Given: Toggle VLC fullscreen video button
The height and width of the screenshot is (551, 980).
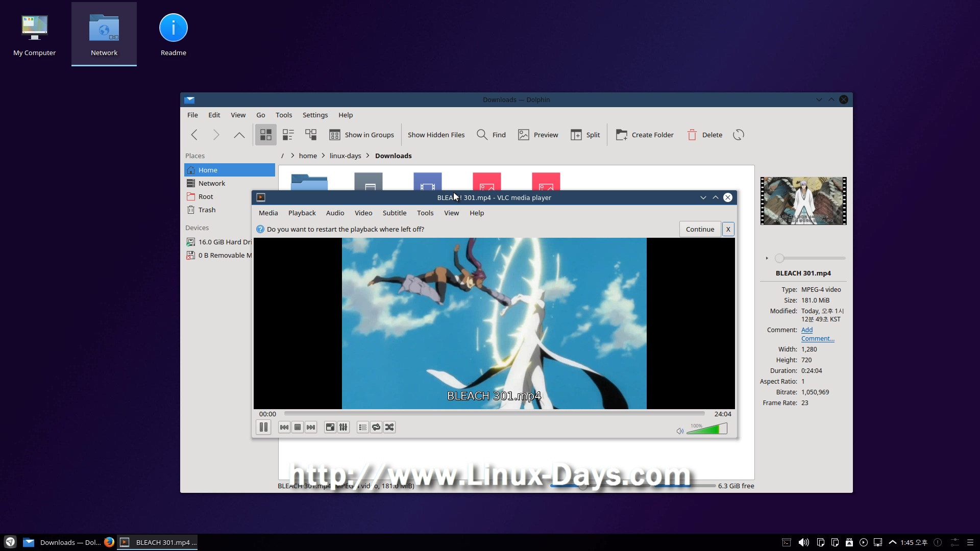Looking at the screenshot, I should [x=330, y=428].
